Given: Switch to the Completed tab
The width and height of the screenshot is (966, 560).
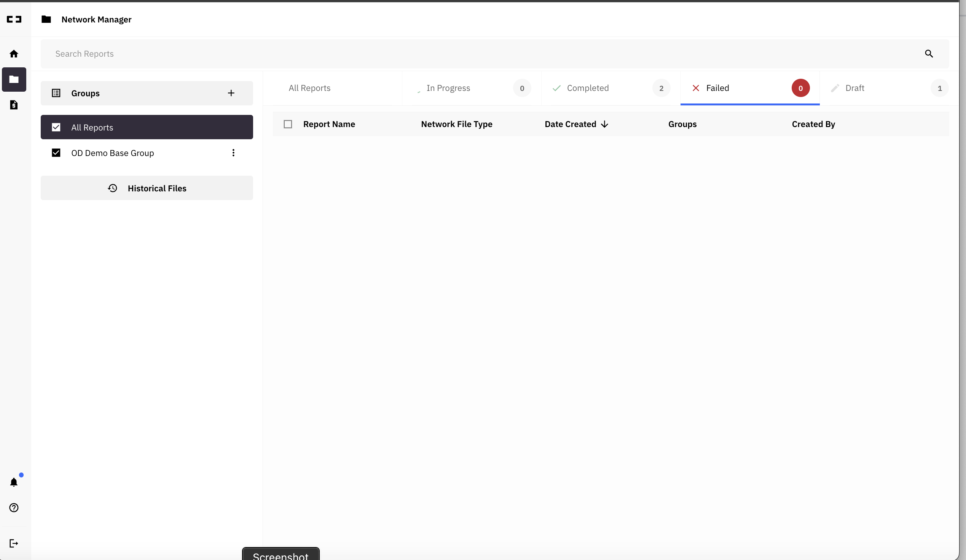Looking at the screenshot, I should click(x=588, y=88).
